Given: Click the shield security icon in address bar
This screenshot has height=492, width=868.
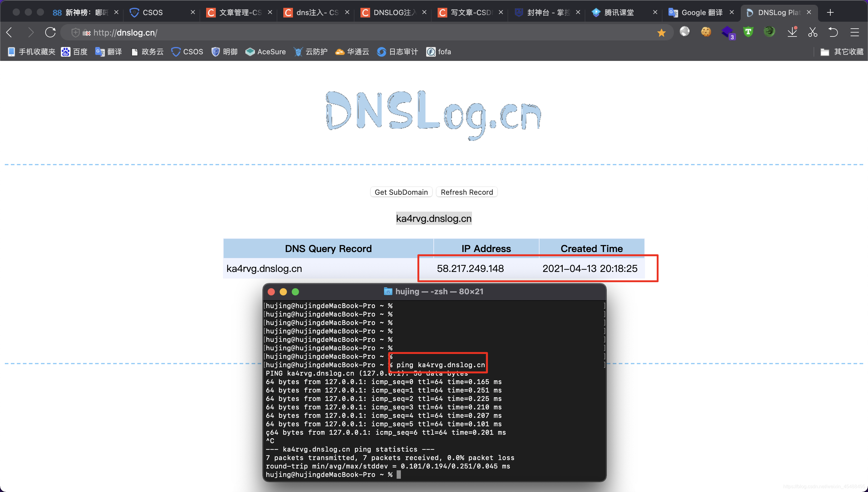Looking at the screenshot, I should coord(75,33).
